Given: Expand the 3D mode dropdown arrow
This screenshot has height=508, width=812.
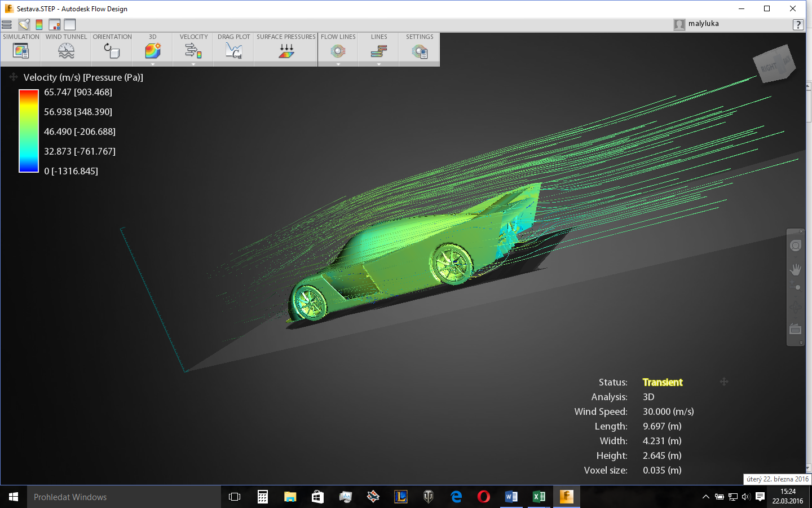Looking at the screenshot, I should (153, 64).
